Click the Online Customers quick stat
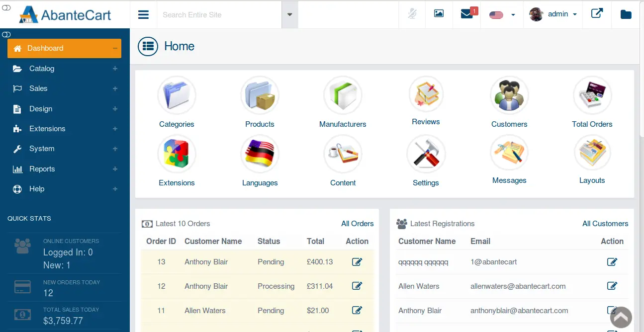This screenshot has width=644, height=332. click(64, 253)
